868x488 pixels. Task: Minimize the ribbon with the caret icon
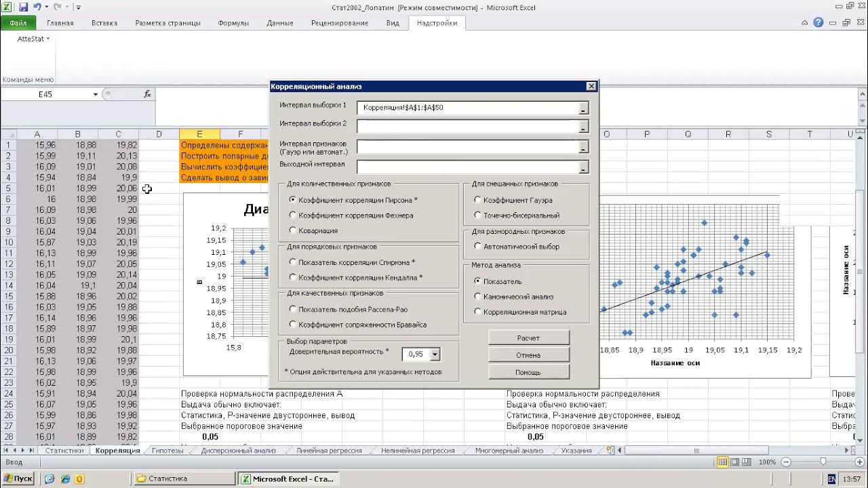[x=805, y=22]
